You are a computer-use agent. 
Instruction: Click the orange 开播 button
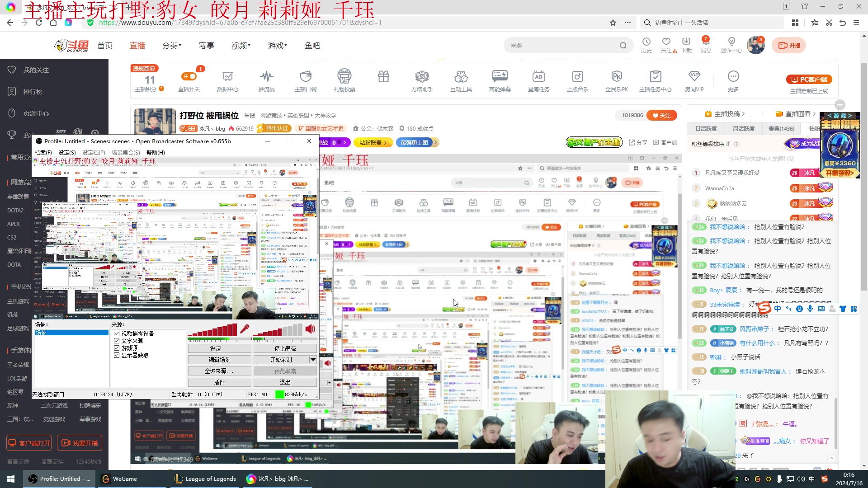[x=789, y=45]
